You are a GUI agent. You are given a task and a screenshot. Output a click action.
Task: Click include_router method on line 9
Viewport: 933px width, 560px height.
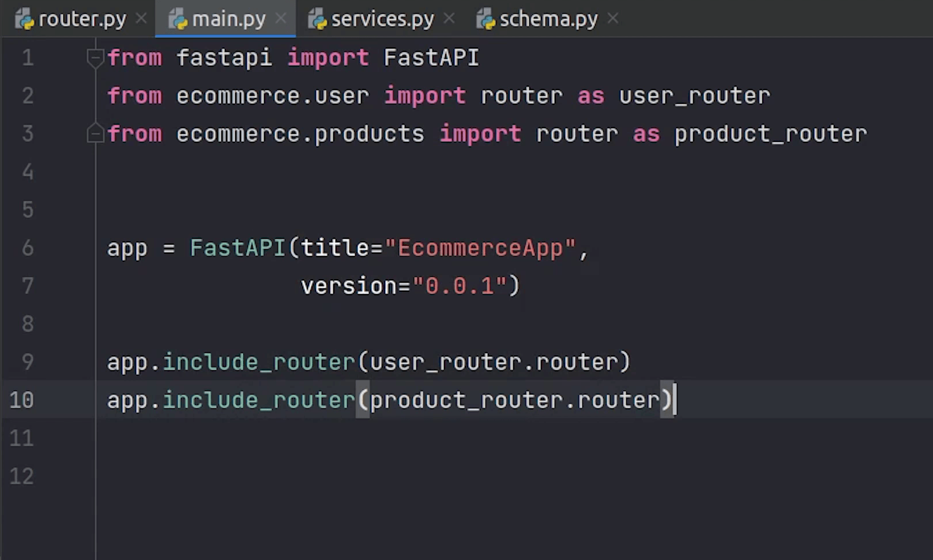pyautogui.click(x=258, y=362)
